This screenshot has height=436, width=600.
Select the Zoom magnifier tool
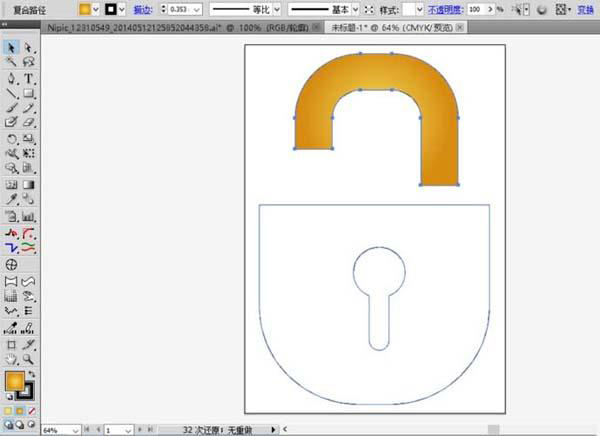(x=28, y=359)
